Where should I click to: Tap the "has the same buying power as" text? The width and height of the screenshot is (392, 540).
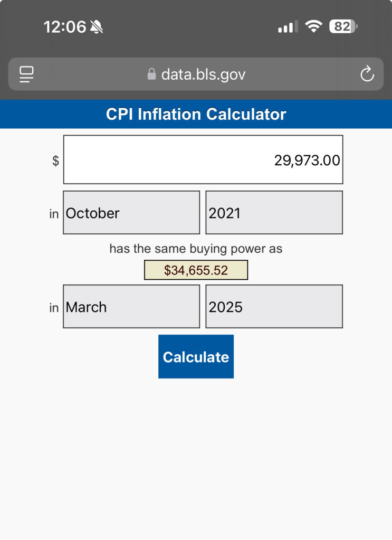196,248
